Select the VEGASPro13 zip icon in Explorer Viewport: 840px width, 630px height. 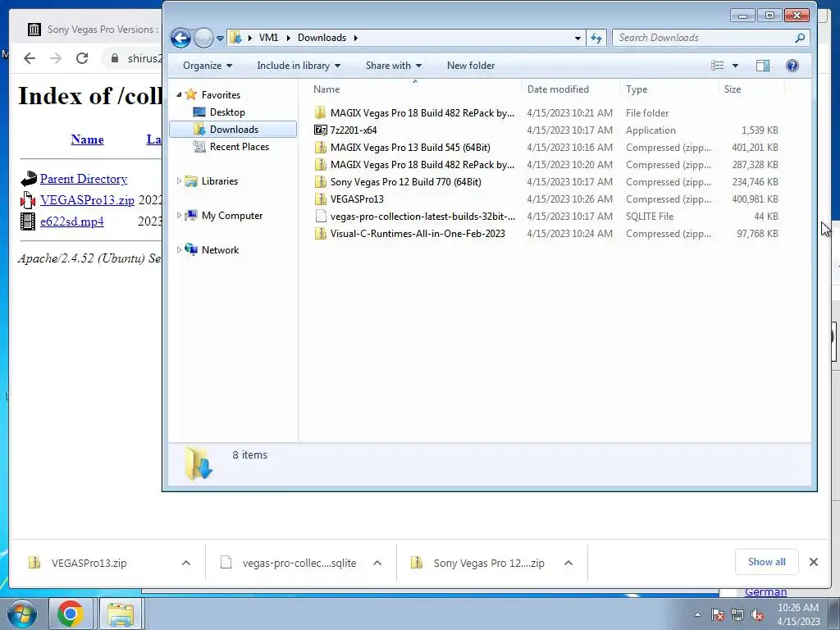coord(321,199)
